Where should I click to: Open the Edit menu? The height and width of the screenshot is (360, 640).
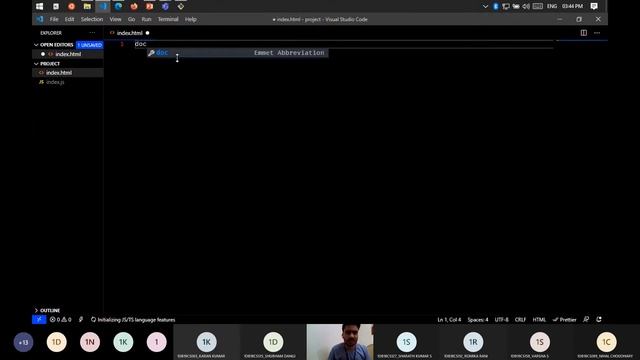tap(69, 19)
